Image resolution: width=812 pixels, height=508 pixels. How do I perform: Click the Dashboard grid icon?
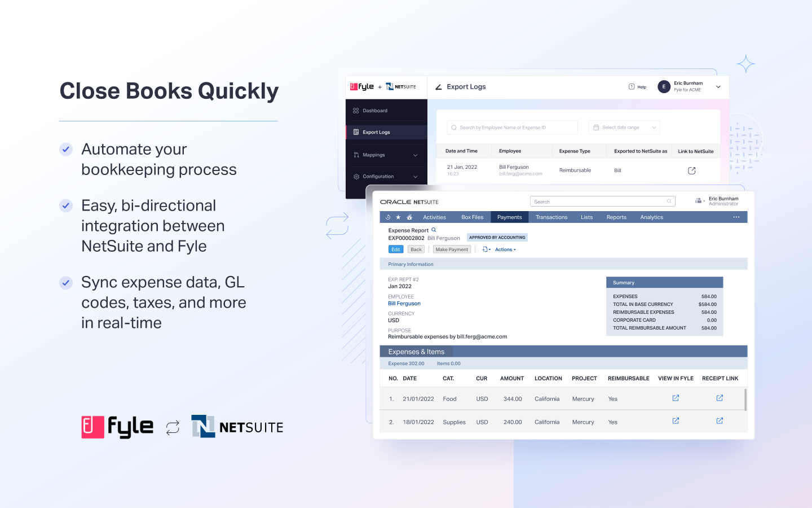click(356, 111)
